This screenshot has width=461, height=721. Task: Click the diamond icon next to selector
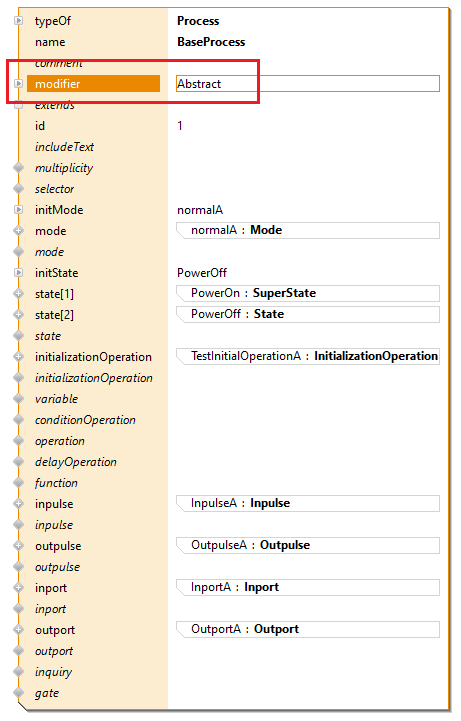tap(18, 189)
